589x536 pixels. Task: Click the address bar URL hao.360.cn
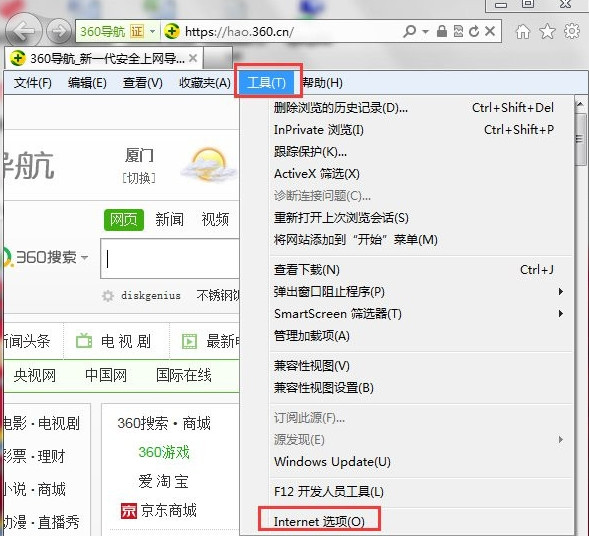[x=240, y=32]
